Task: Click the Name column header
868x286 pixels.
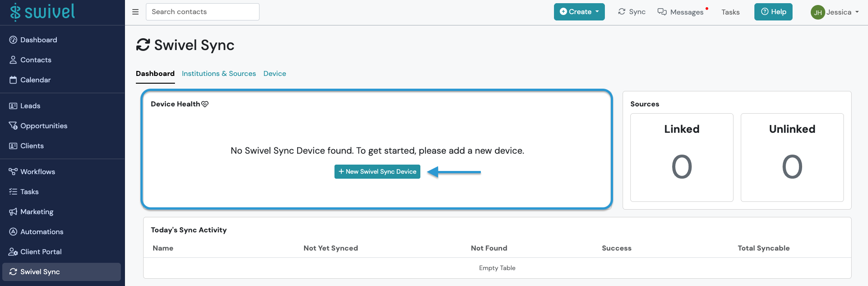Action: point(163,248)
